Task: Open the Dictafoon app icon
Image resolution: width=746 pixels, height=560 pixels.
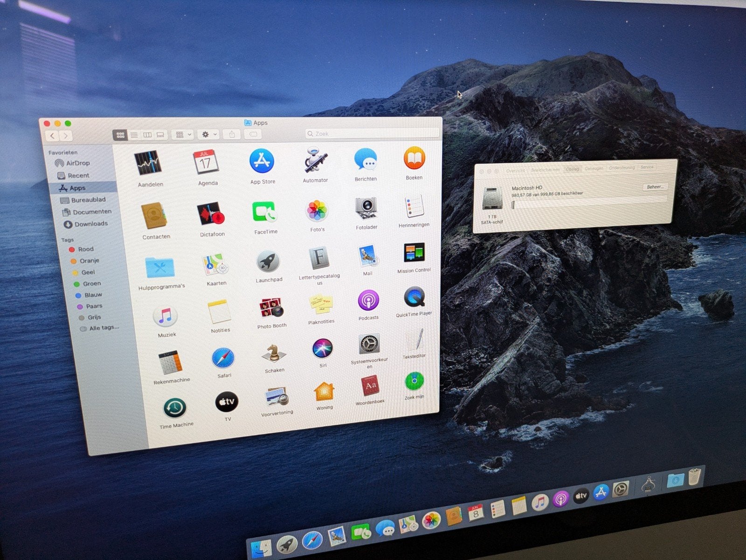Action: click(x=211, y=214)
